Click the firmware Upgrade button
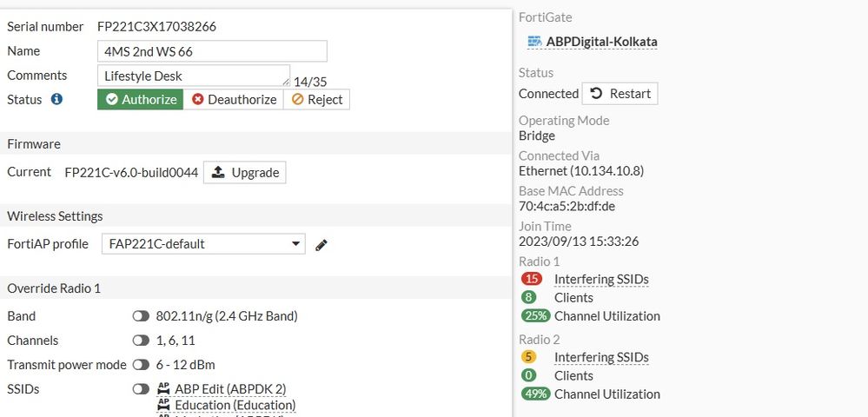 coord(245,173)
